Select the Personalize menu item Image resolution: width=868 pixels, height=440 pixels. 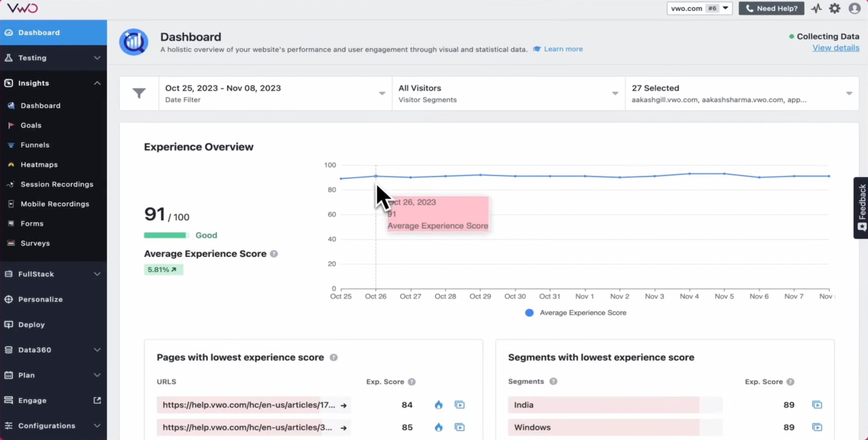click(40, 299)
